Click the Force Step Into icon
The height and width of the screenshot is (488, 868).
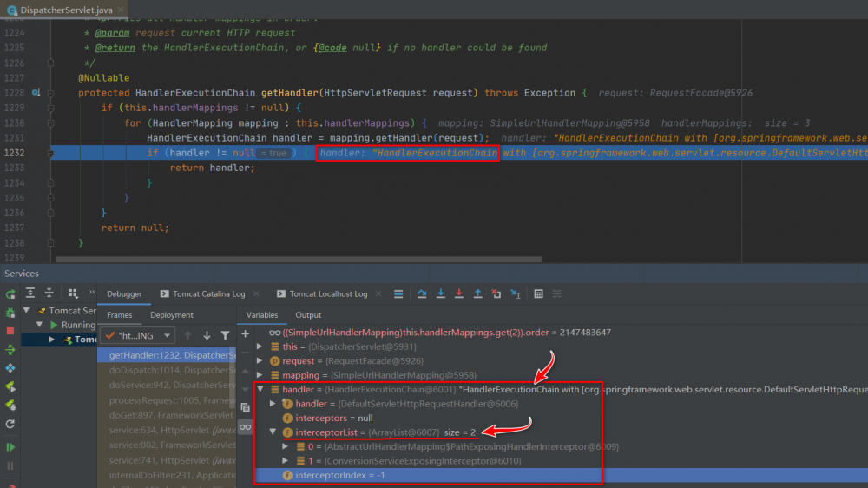459,294
